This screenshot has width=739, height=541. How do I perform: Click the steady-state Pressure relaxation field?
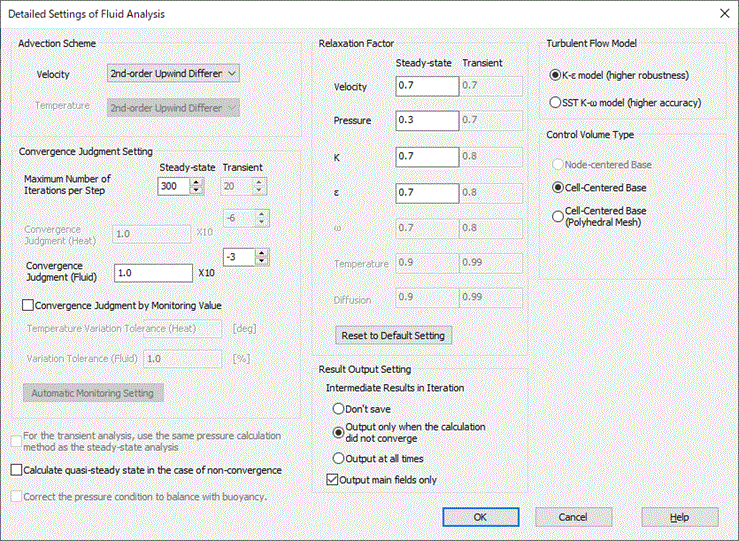tap(424, 121)
